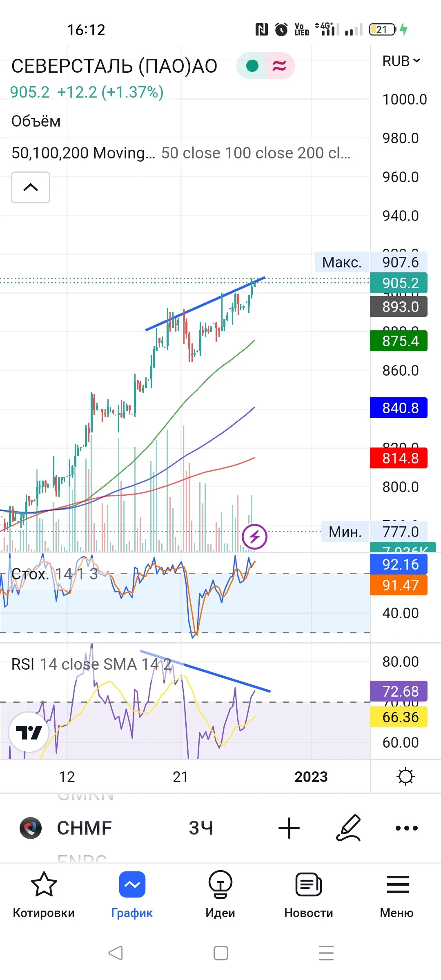Tap the green 875.4 moving average label
Viewport: 441px width, 980px height.
(399, 341)
